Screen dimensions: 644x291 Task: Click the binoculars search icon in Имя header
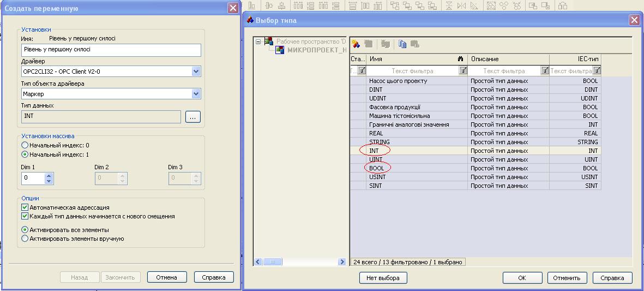460,59
